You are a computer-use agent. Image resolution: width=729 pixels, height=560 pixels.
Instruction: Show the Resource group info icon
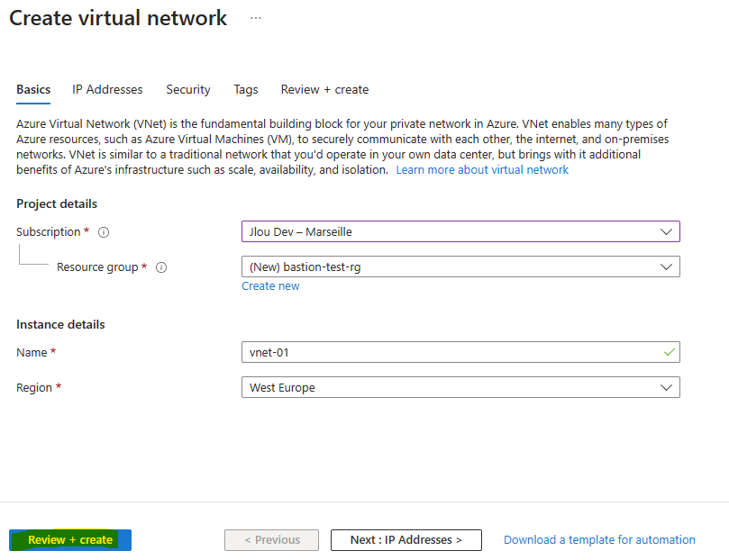[x=161, y=267]
